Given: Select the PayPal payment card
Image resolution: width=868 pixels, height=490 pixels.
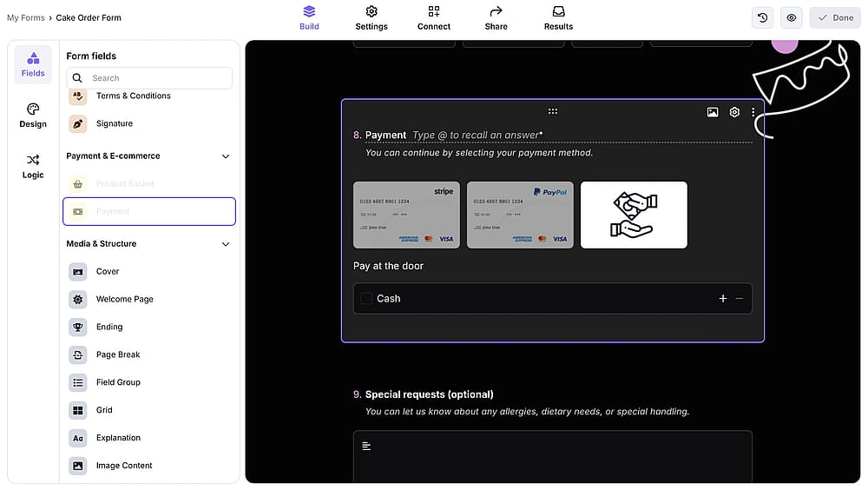Looking at the screenshot, I should (x=520, y=215).
